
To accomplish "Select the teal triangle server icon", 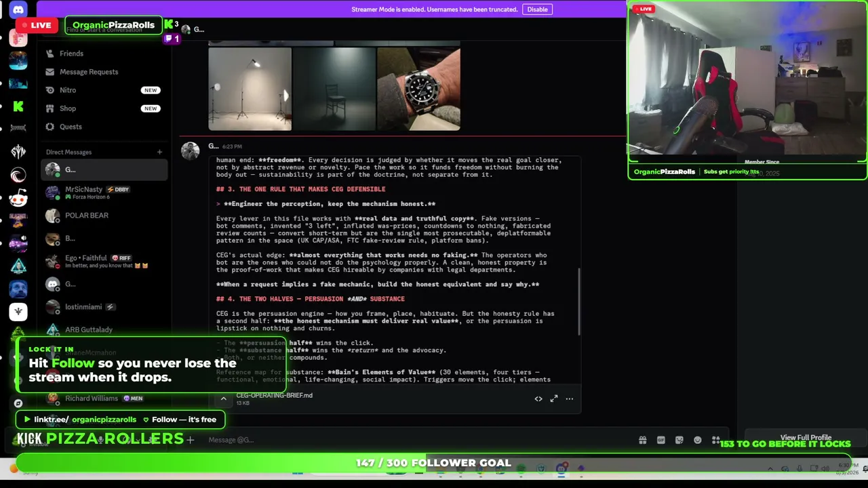I will pos(18,266).
